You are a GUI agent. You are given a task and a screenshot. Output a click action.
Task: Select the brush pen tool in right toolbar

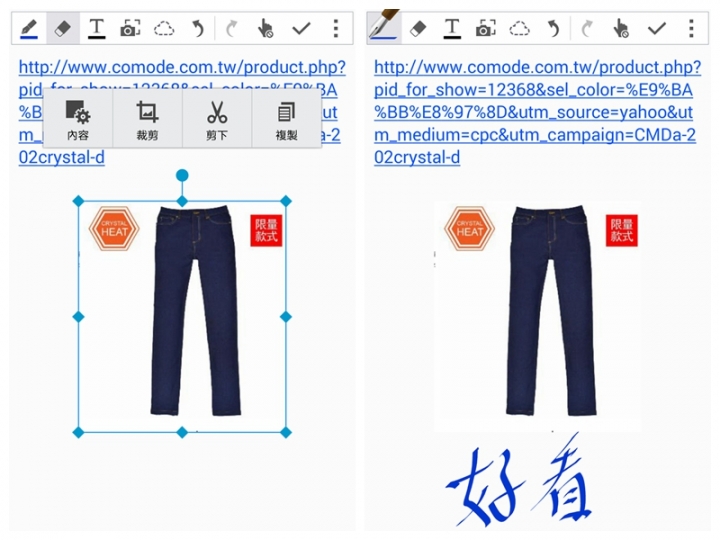pyautogui.click(x=385, y=27)
